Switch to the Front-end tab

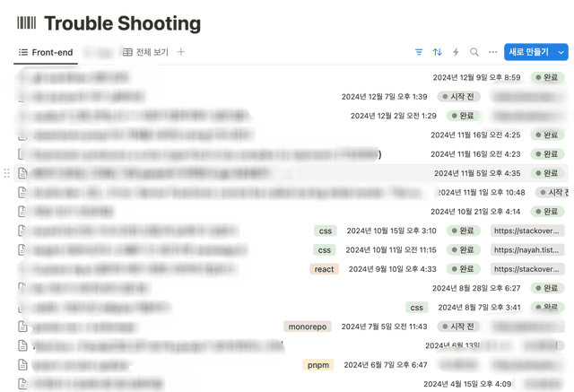pyautogui.click(x=46, y=53)
